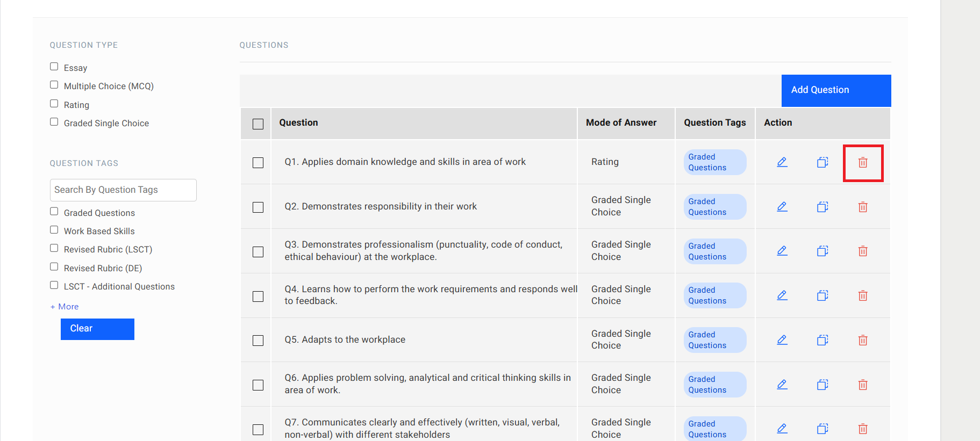Click the edit pencil icon for Q1
Screen dimensions: 980x441
coord(782,162)
